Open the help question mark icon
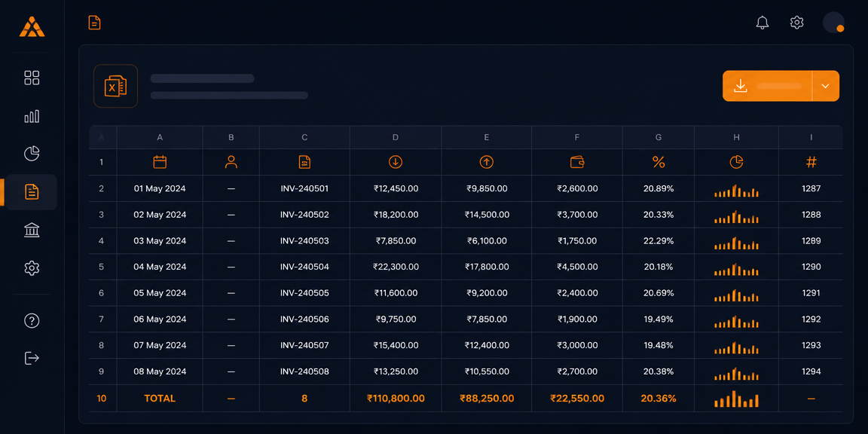Viewport: 868px width, 434px height. point(32,320)
